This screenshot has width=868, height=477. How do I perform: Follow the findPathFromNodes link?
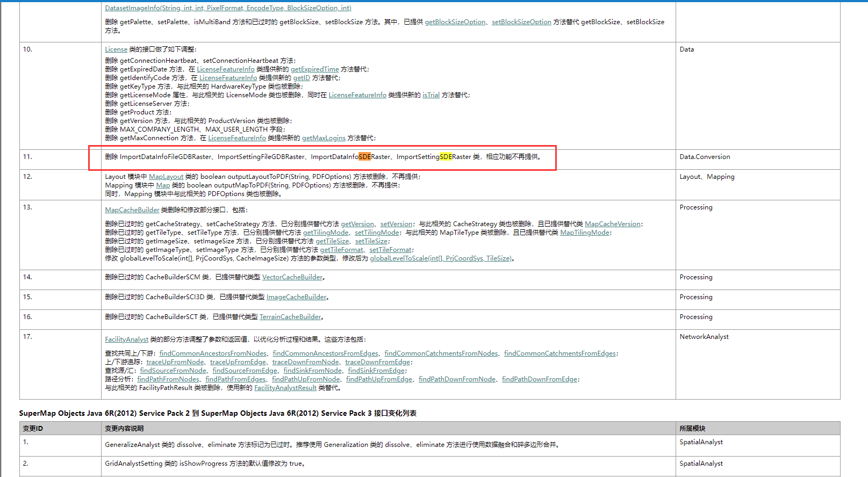pyautogui.click(x=168, y=379)
